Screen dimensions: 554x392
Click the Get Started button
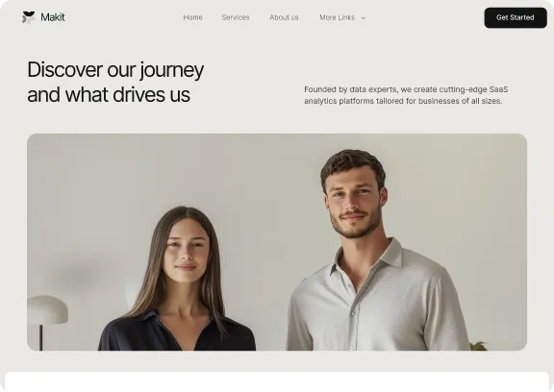pyautogui.click(x=516, y=17)
